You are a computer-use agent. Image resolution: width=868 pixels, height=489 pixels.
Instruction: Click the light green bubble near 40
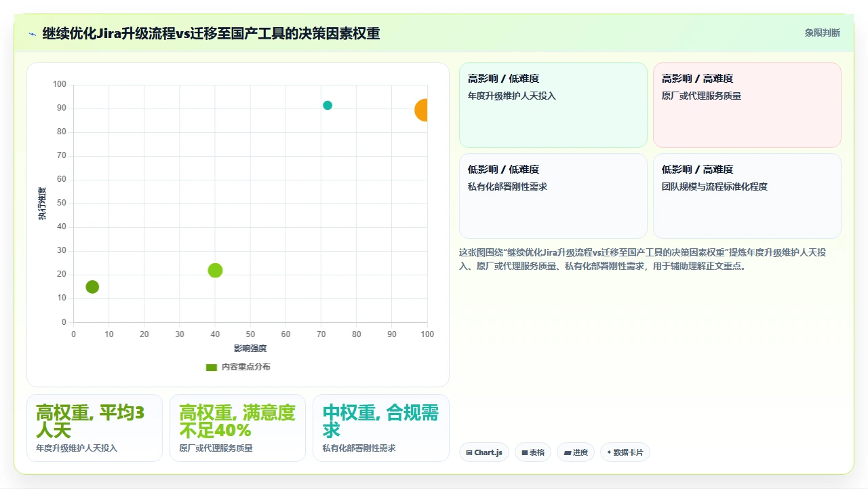(215, 270)
